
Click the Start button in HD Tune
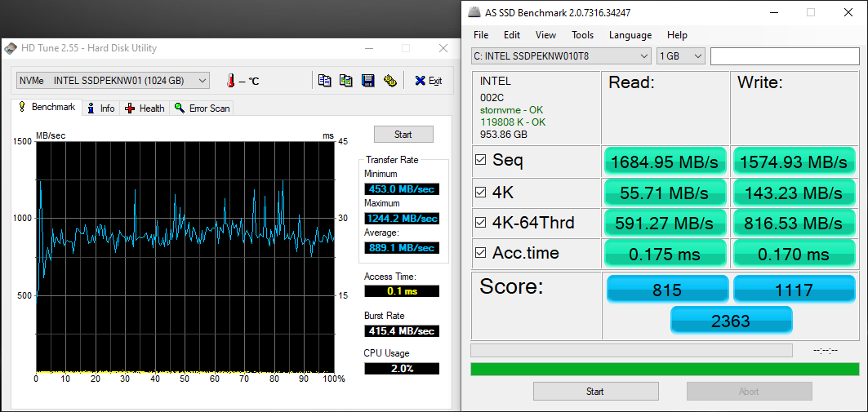click(403, 135)
